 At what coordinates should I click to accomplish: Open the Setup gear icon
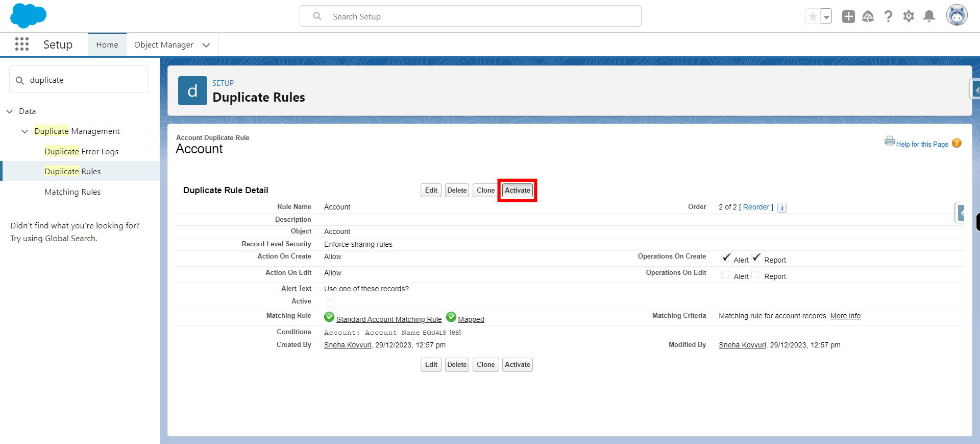909,16
